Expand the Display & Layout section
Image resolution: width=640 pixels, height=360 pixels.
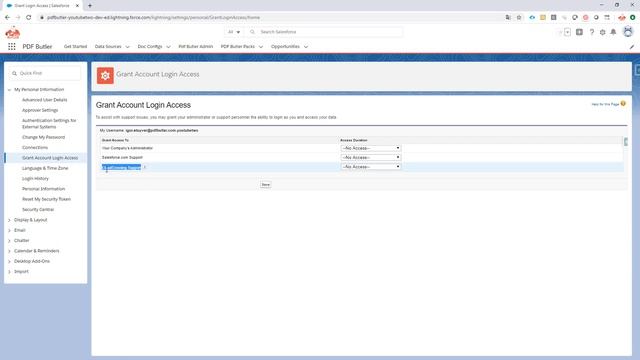(9, 220)
